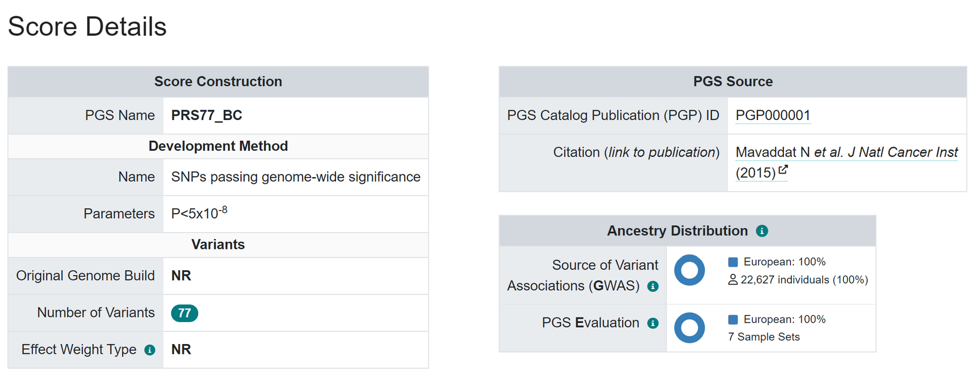
Task: Open the Mavaddat N et al. citation link
Action: pyautogui.click(x=846, y=152)
